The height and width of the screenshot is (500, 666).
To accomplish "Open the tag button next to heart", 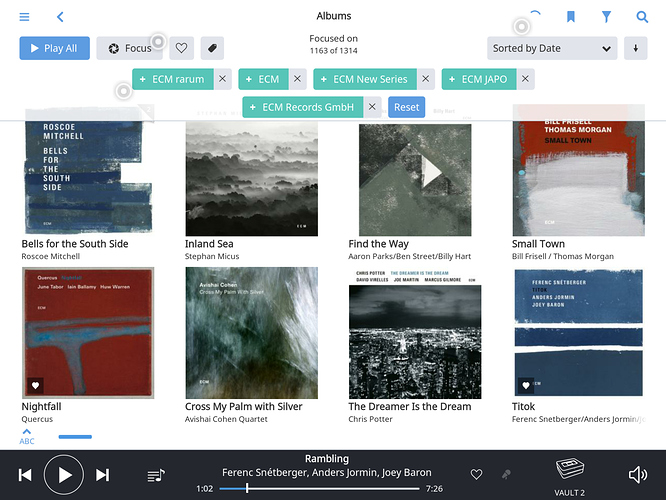I will [x=212, y=48].
